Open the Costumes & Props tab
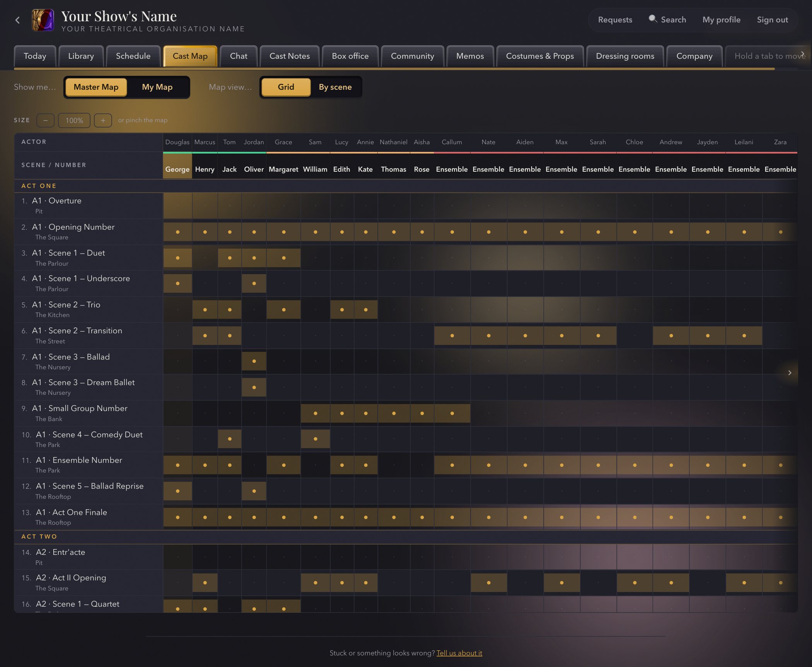Screen dimensions: 812x667 coord(540,56)
